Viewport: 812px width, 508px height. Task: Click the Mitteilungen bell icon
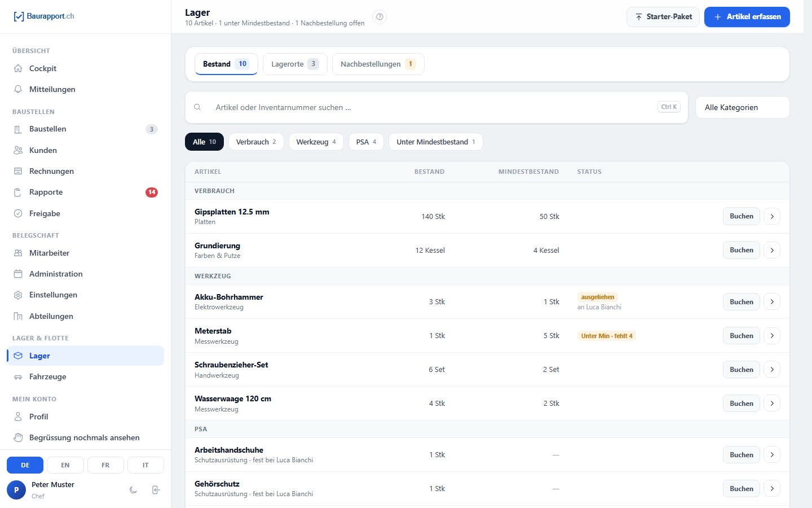18,89
